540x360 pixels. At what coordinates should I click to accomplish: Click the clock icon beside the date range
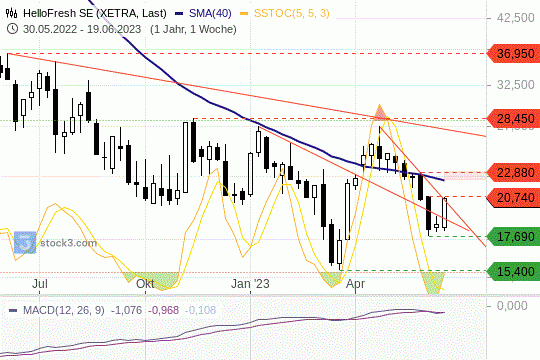click(x=12, y=29)
